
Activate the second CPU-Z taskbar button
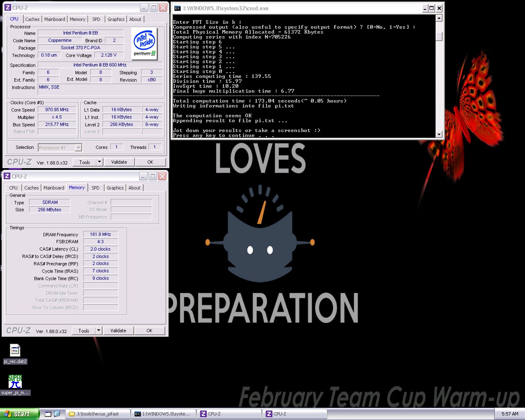(294, 414)
